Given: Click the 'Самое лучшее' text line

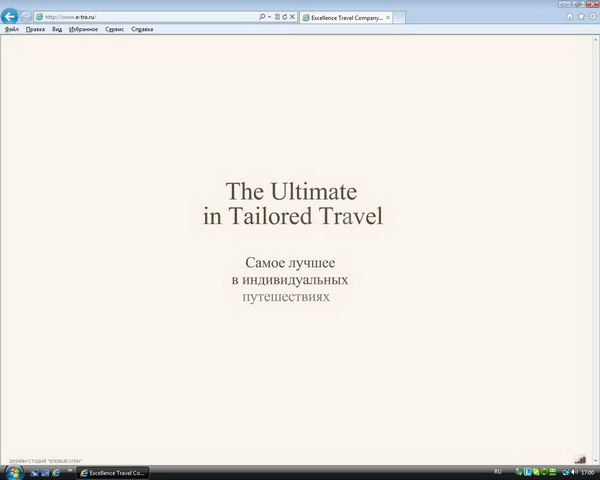Looking at the screenshot, I should [290, 263].
